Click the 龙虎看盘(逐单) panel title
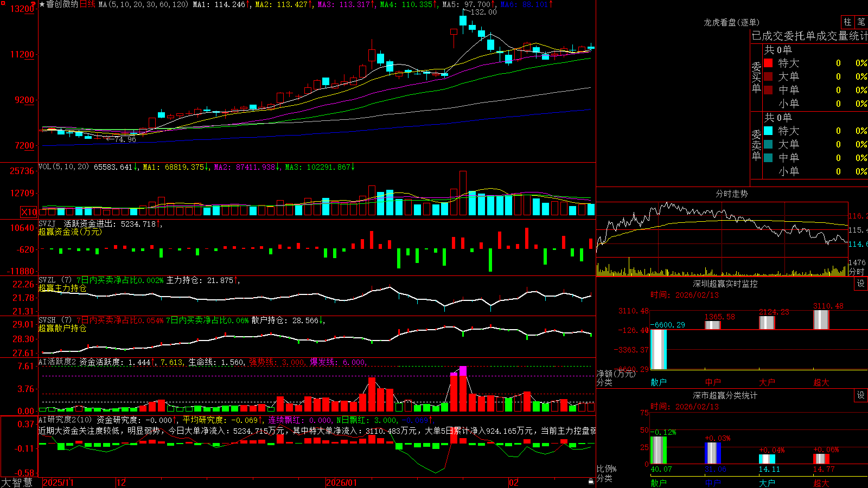 coord(731,22)
